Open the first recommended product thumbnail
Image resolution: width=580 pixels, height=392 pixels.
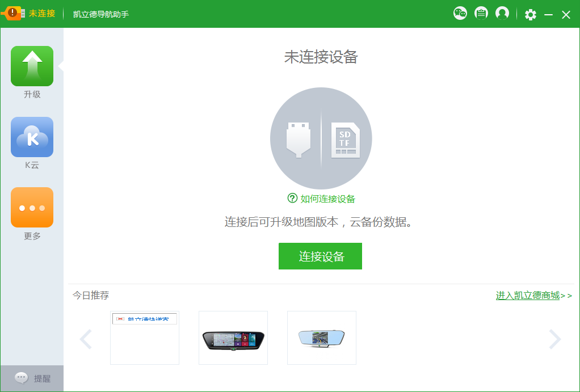(145, 338)
